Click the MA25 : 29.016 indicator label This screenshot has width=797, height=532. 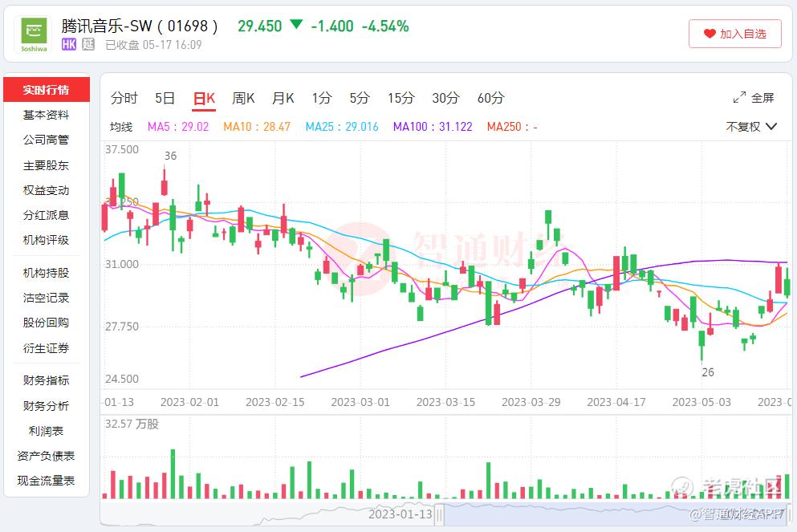tap(342, 127)
